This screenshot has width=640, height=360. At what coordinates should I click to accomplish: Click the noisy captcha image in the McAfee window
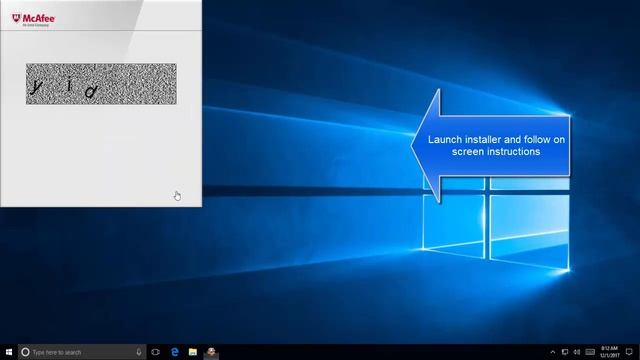102,84
